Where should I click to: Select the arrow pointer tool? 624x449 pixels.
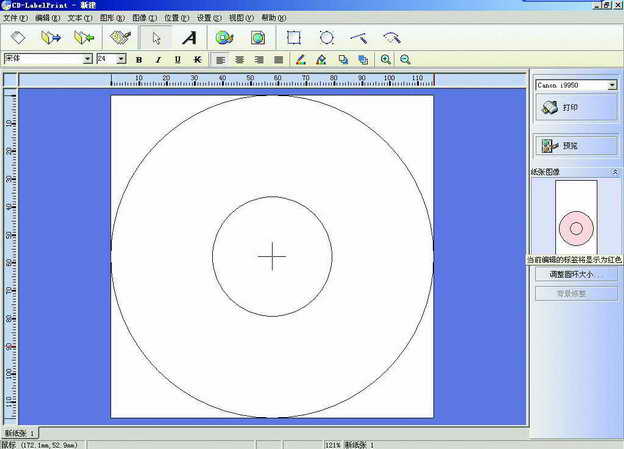[x=154, y=38]
